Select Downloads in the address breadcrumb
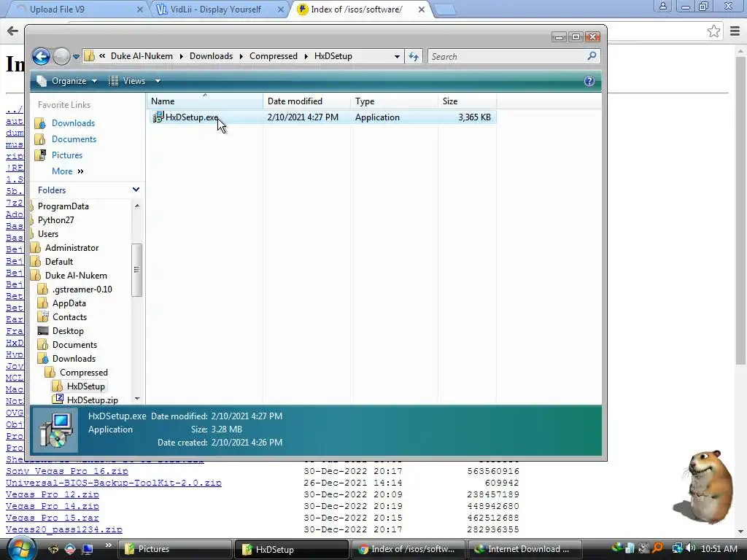Viewport: 747px width, 560px height. click(x=211, y=56)
